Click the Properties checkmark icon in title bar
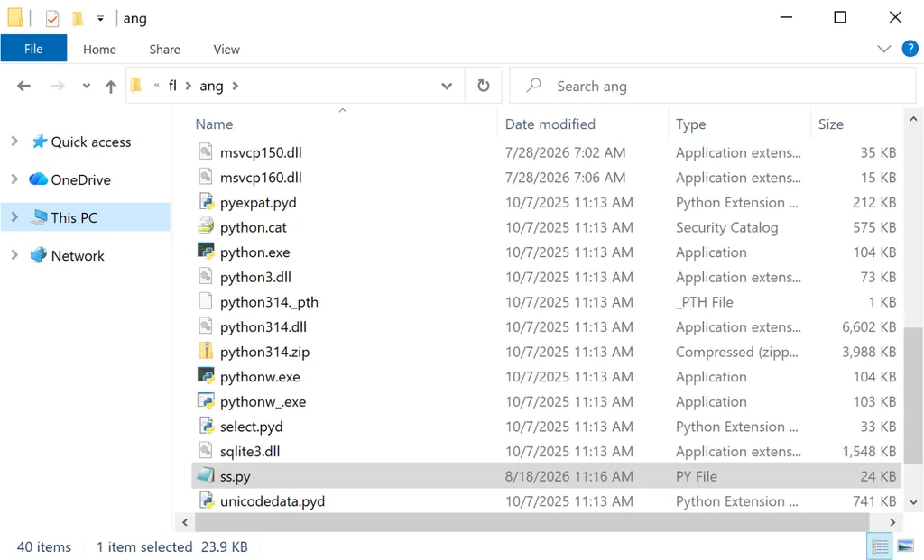The height and width of the screenshot is (560, 924). tap(52, 18)
